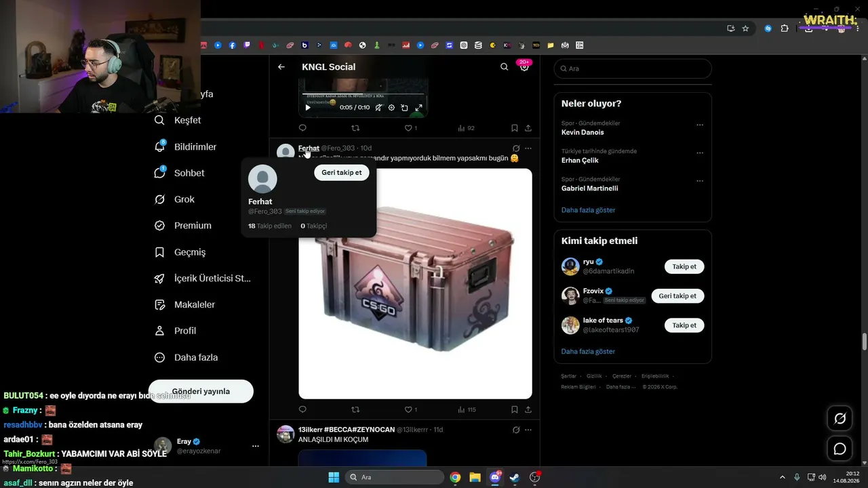Open community settings gear with 20+ badge
The width and height of the screenshot is (868, 488).
524,67
